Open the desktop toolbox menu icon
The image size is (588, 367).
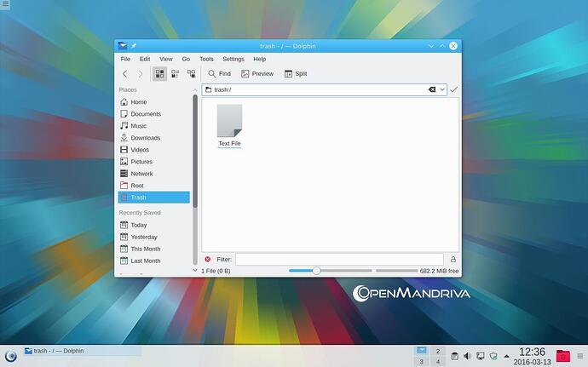5,4
